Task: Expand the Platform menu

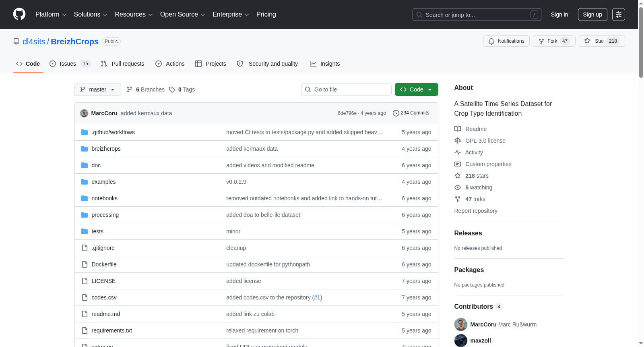Action: click(51, 15)
